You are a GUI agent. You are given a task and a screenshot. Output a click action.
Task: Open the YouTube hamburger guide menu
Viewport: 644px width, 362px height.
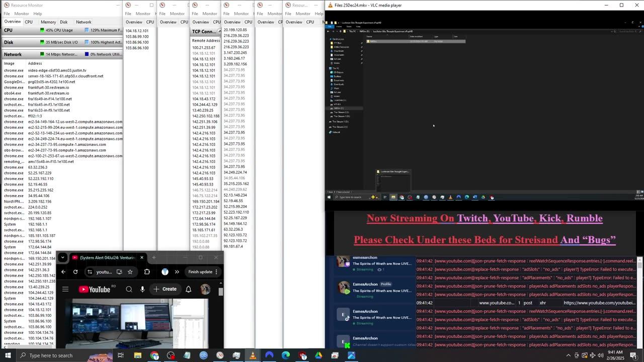point(65,289)
